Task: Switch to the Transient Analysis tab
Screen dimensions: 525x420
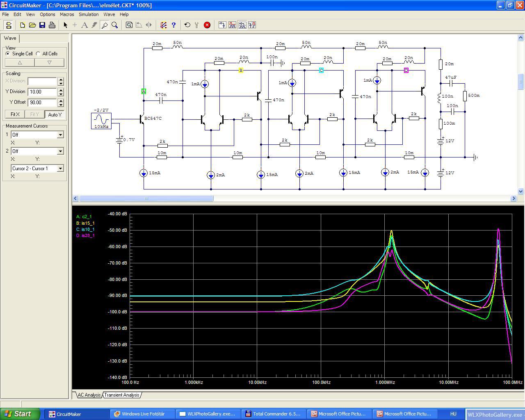Action: [x=121, y=395]
